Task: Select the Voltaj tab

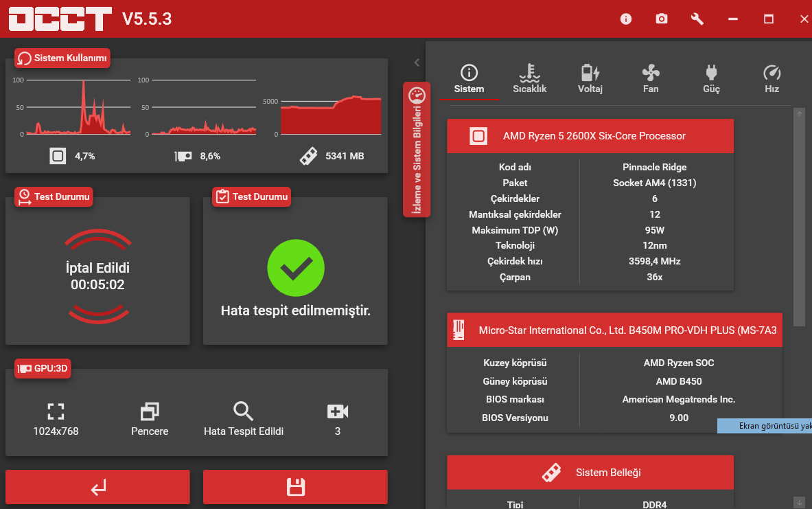Action: click(x=590, y=79)
